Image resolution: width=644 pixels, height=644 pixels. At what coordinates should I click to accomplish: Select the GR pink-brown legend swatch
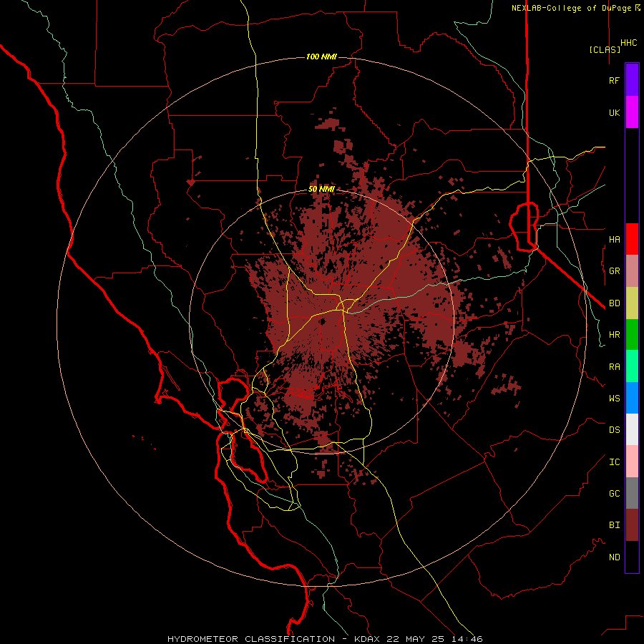tap(632, 271)
